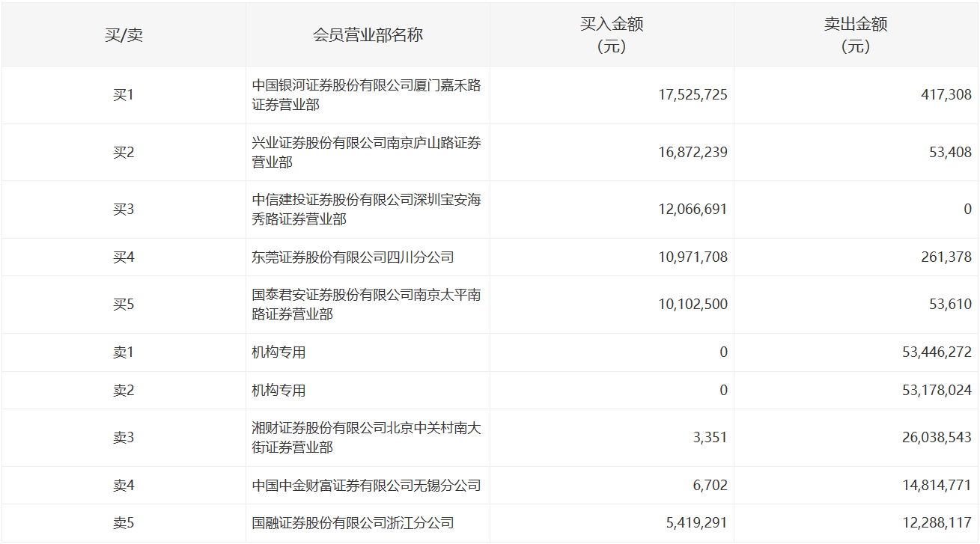Click 机构专用 in the 卖2 row
Screen dimensions: 980x544
point(279,391)
